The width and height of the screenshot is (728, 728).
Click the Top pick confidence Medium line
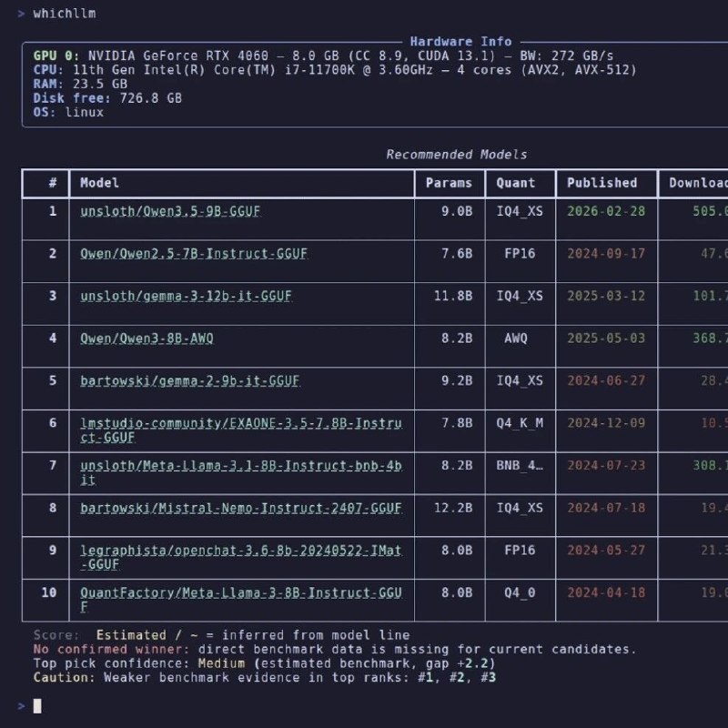[264, 663]
